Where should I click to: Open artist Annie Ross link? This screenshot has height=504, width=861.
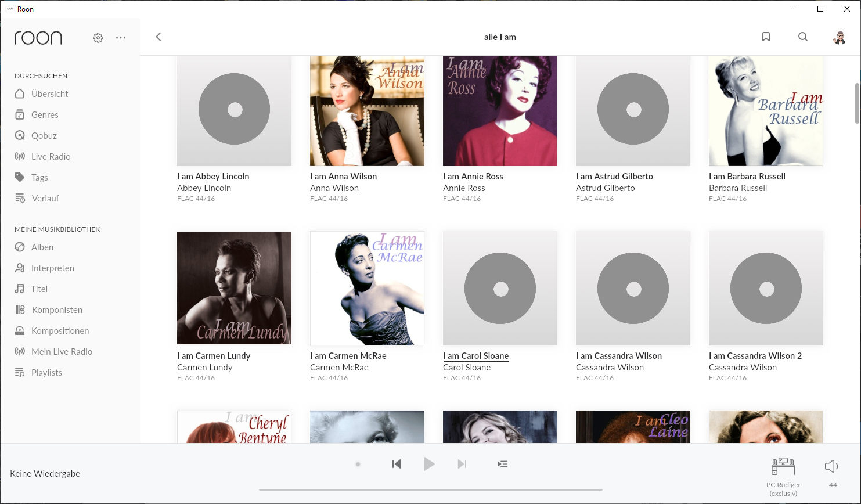464,188
